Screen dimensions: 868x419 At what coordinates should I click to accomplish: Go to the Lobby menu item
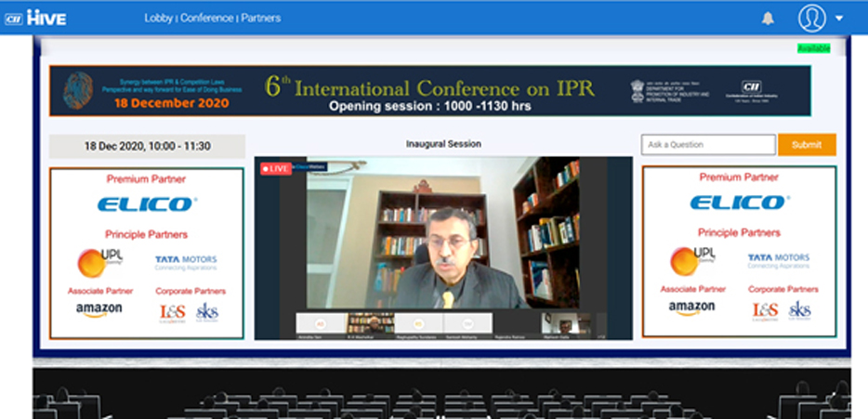pyautogui.click(x=158, y=18)
